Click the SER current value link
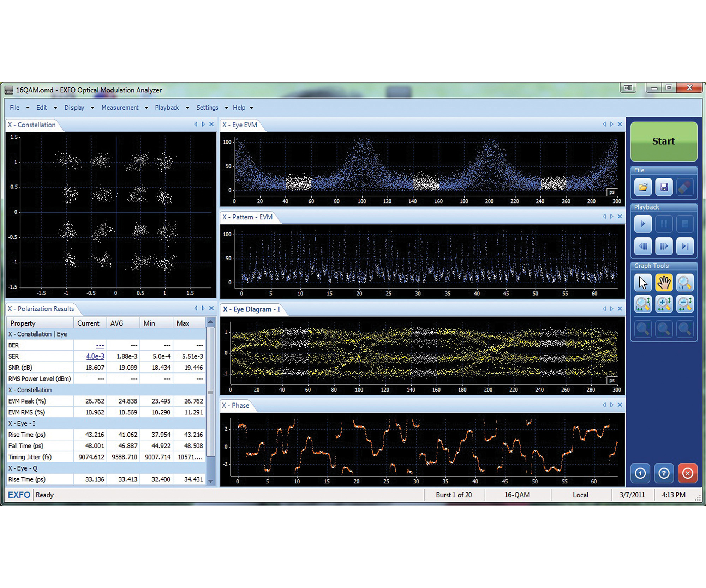This screenshot has width=706, height=588. coord(95,356)
